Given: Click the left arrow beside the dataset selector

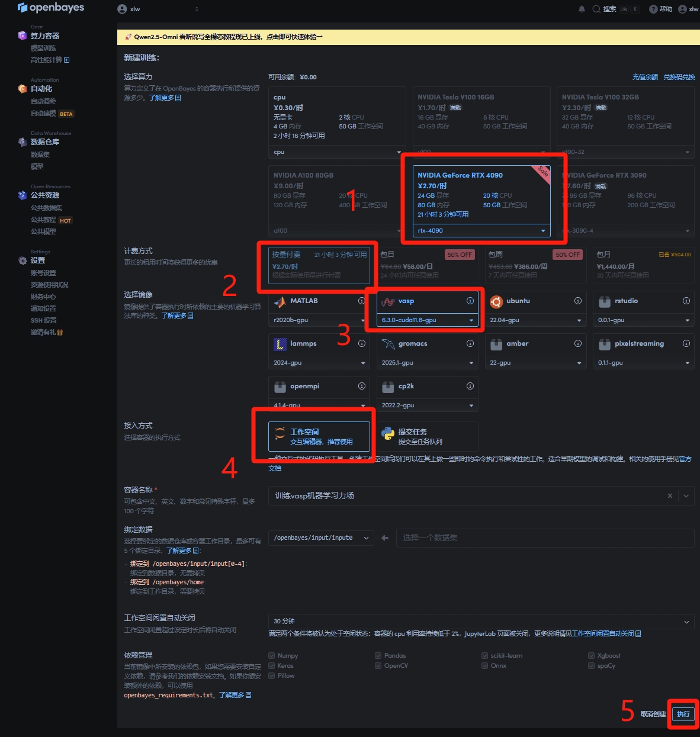Looking at the screenshot, I should [385, 538].
